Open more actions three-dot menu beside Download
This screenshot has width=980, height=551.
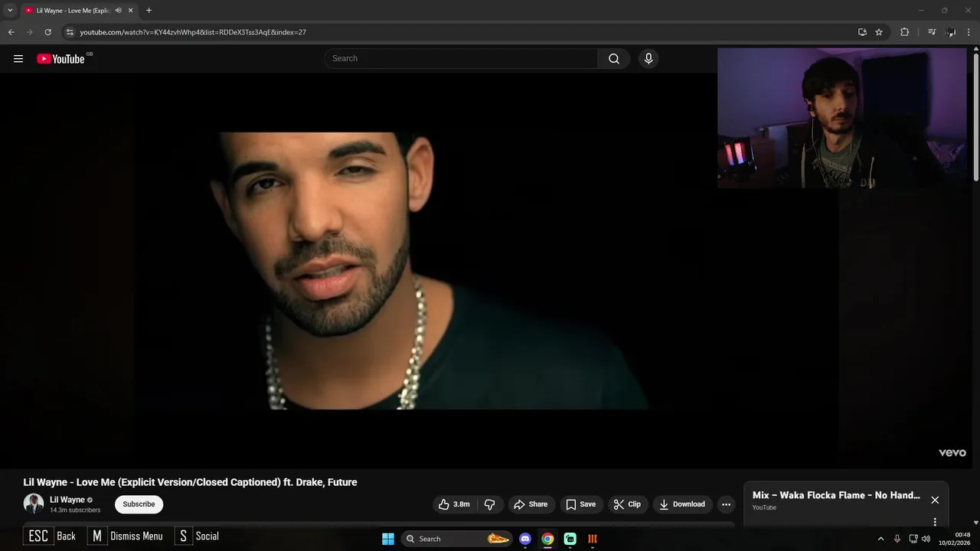[x=726, y=504]
